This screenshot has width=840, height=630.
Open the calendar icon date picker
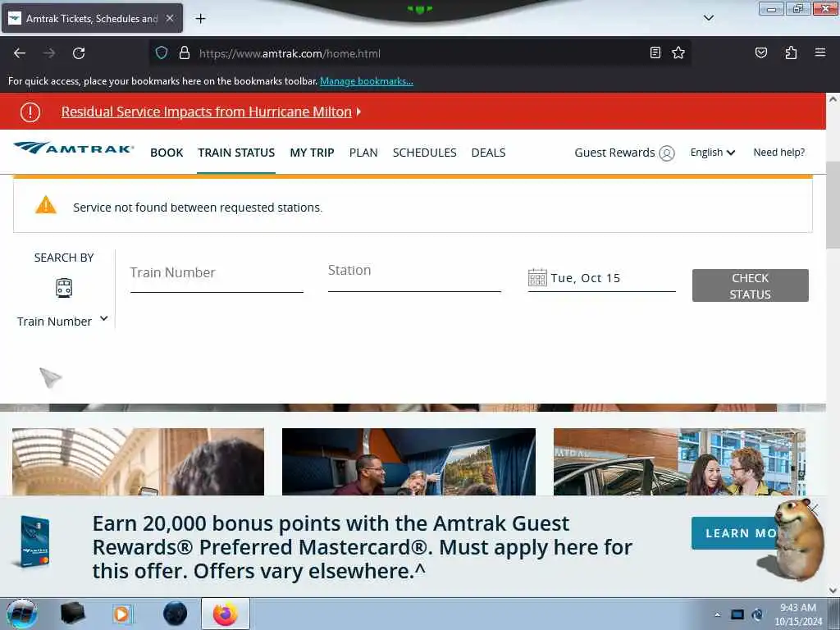[536, 277]
